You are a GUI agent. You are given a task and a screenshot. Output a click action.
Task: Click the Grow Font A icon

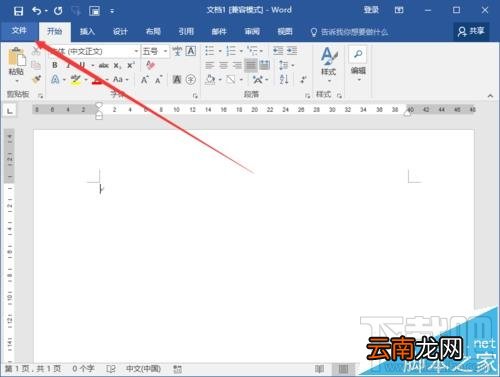click(144, 80)
